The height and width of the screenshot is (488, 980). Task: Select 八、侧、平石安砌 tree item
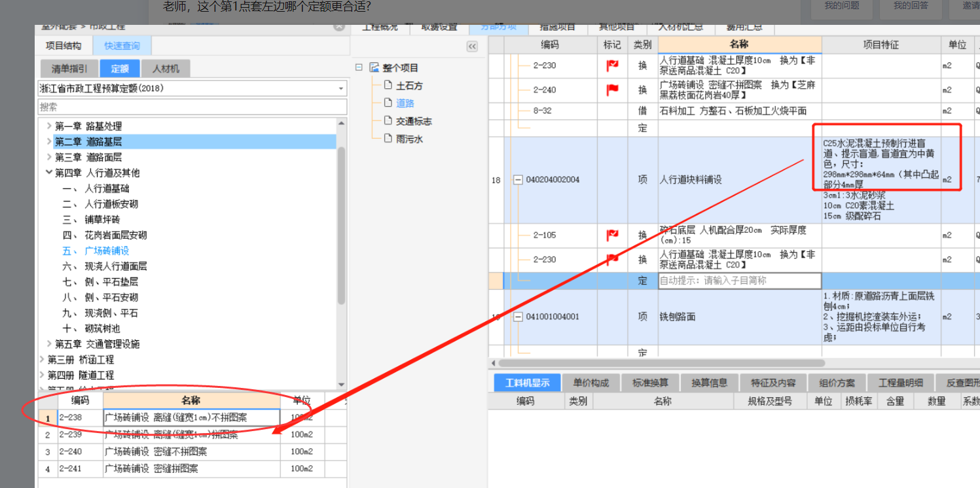click(x=100, y=297)
